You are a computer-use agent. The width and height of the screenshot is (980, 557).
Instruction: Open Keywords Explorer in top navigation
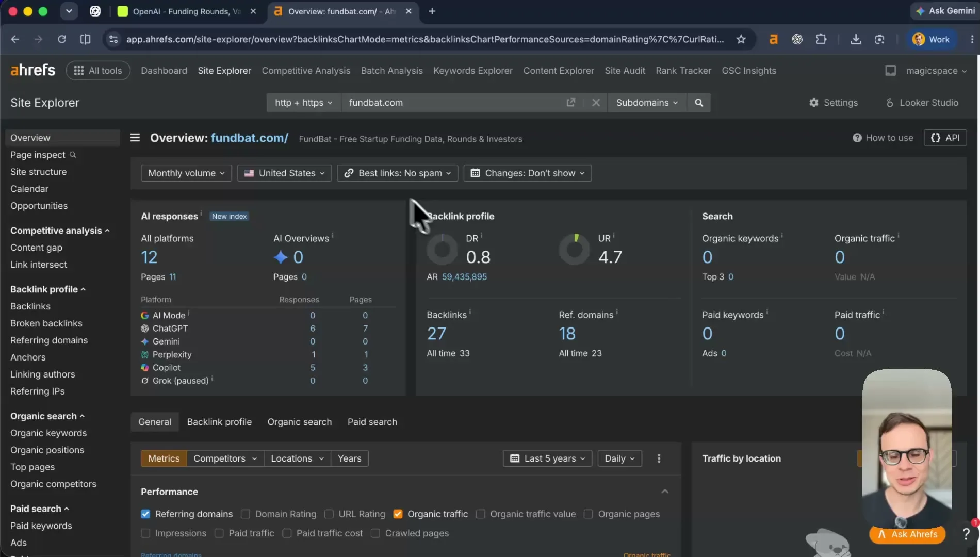point(473,71)
